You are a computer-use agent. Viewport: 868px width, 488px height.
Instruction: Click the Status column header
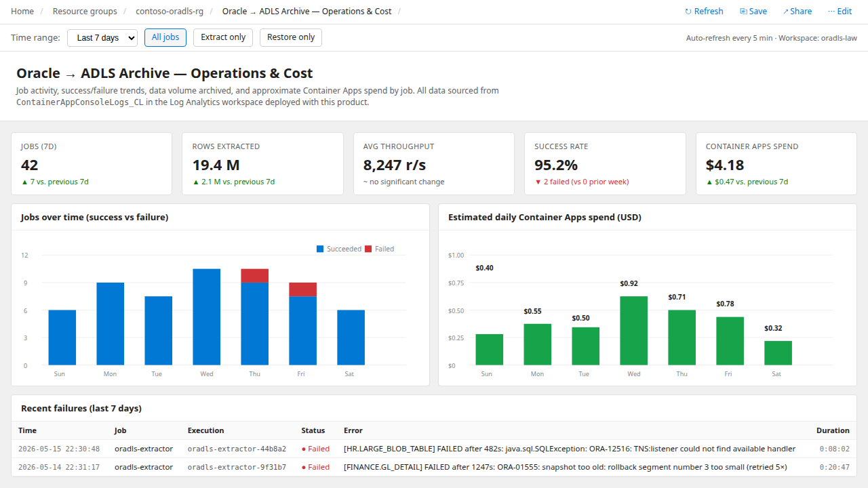313,430
